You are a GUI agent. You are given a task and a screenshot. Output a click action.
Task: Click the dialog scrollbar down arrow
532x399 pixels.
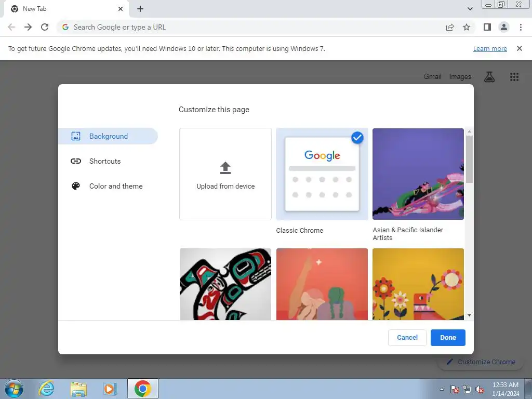469,315
